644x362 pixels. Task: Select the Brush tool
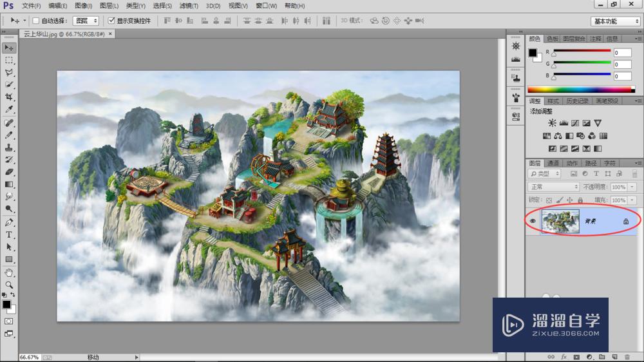point(9,135)
